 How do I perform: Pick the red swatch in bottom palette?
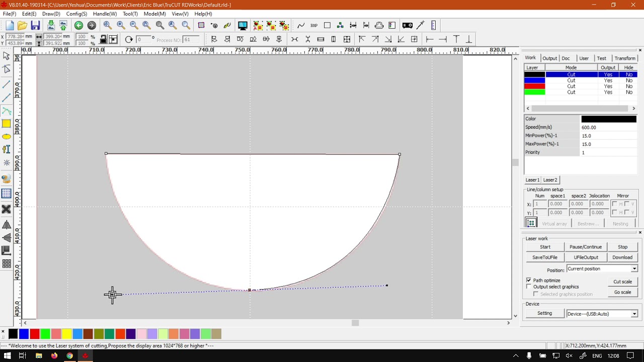(x=35, y=334)
